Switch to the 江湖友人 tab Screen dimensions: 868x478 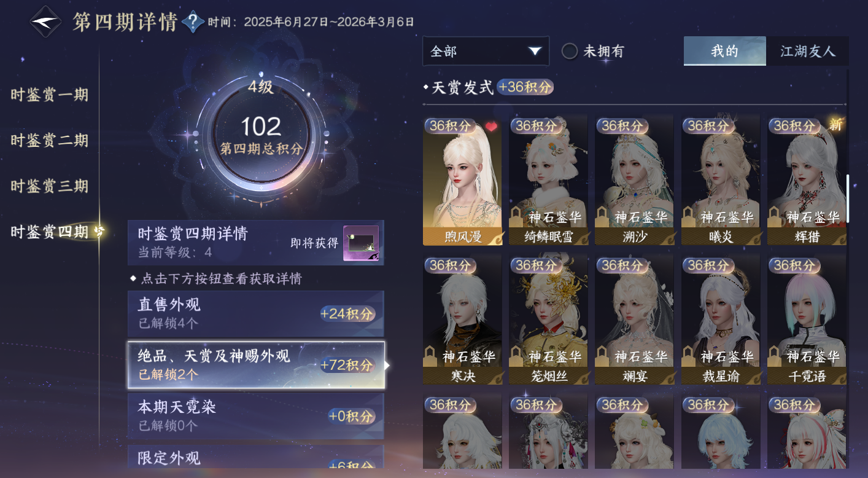808,51
